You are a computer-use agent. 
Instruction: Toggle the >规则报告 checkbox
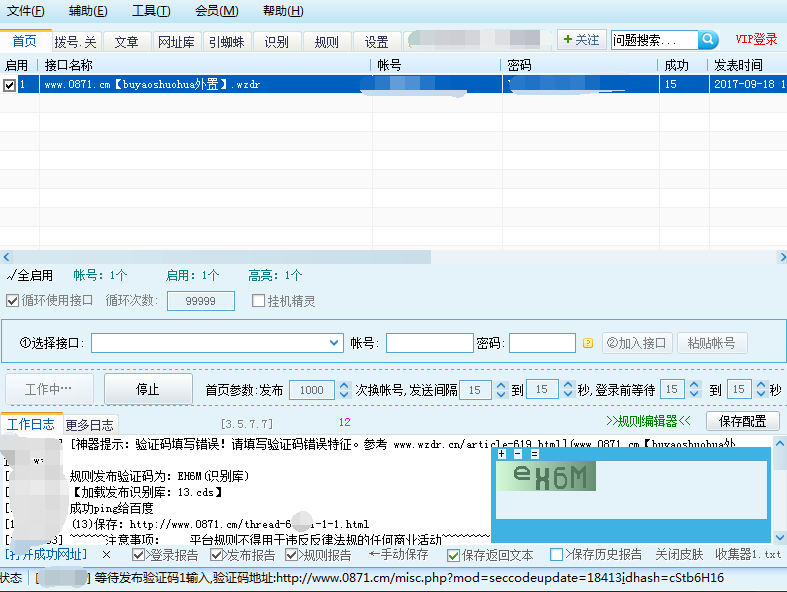pyautogui.click(x=291, y=555)
